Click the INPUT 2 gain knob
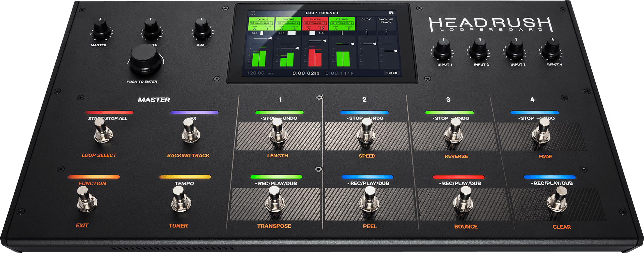The image size is (644, 253). click(x=479, y=49)
